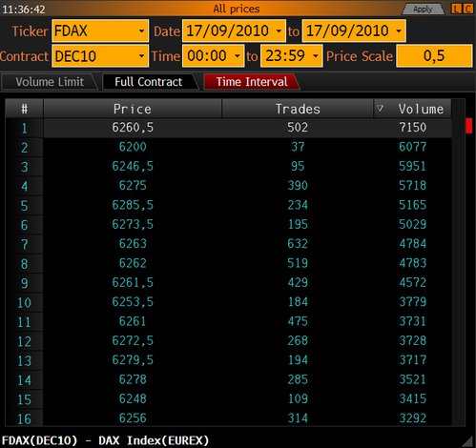Select price 6261 in row 11
Image resolution: width=476 pixels, height=448 pixels.
(133, 321)
